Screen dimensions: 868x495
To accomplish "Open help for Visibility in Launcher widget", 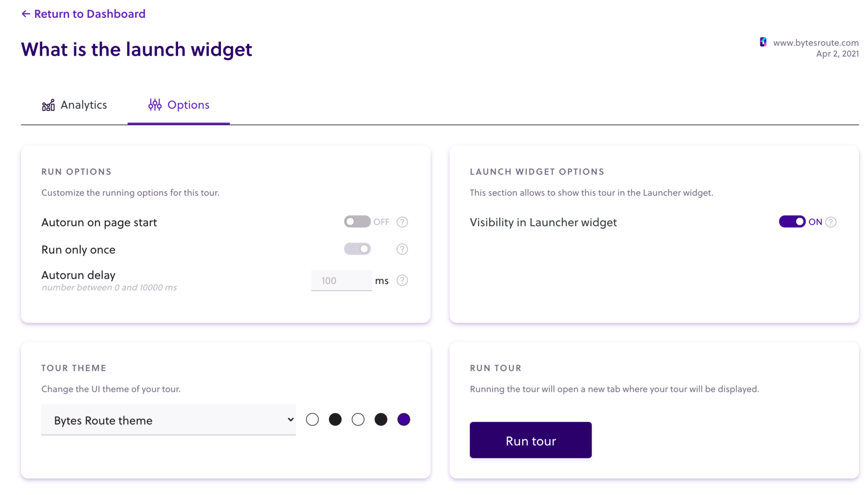I will (831, 221).
